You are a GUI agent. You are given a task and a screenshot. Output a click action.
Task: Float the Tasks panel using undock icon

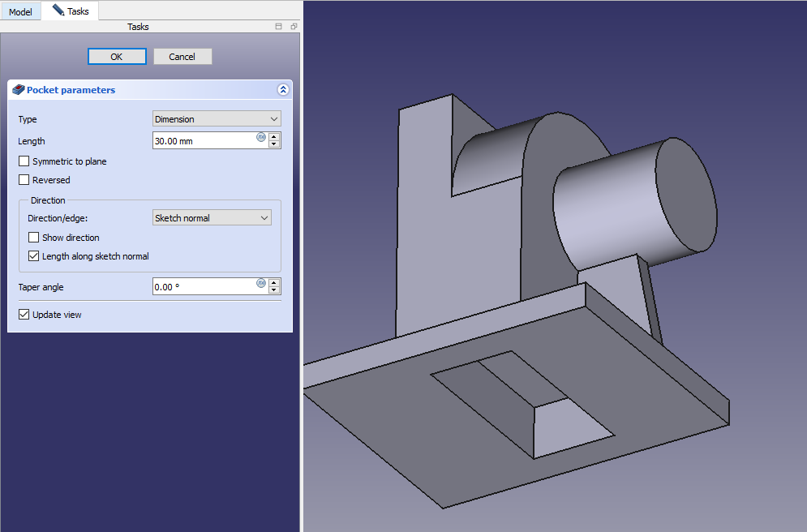click(x=293, y=27)
